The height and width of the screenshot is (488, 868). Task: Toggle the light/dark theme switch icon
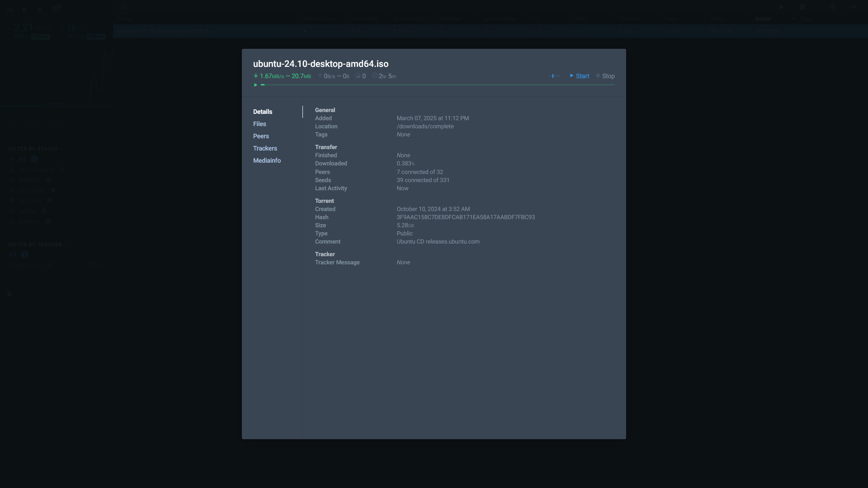pos(10,294)
